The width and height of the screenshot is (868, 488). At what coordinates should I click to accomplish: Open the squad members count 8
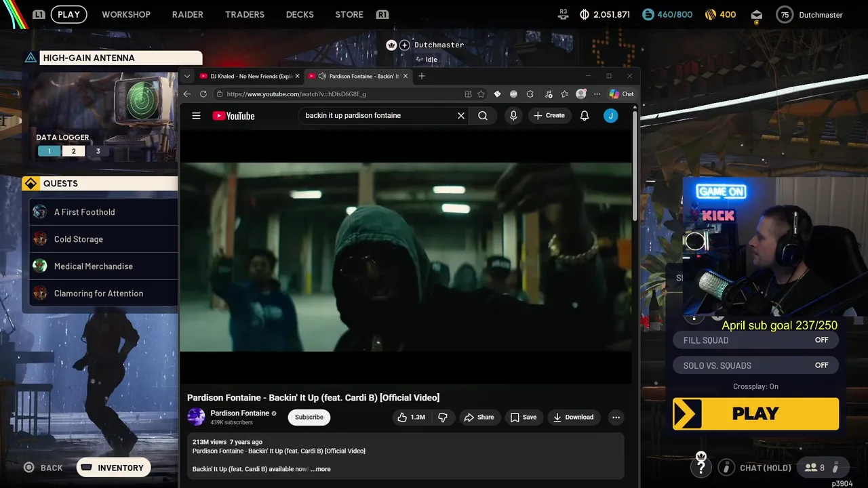814,468
